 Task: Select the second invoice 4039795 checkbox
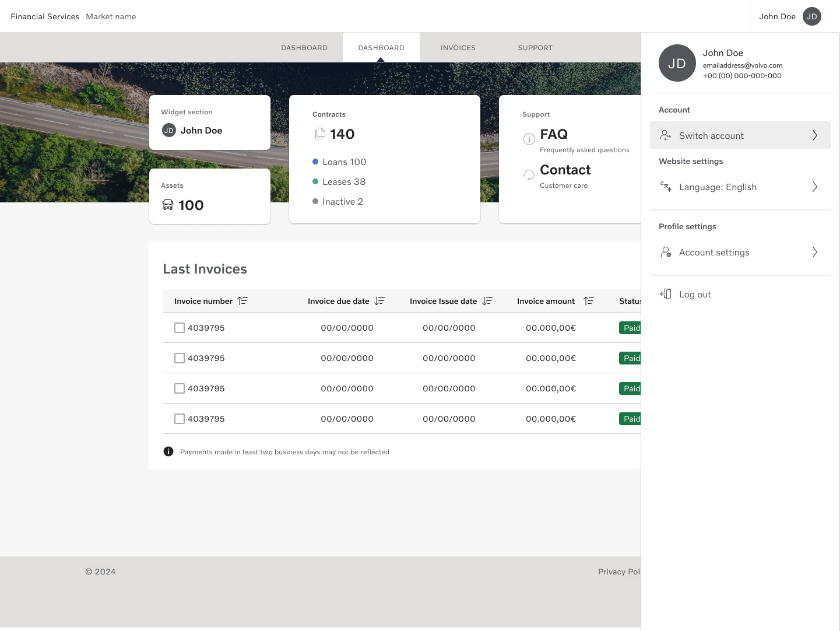pyautogui.click(x=180, y=358)
